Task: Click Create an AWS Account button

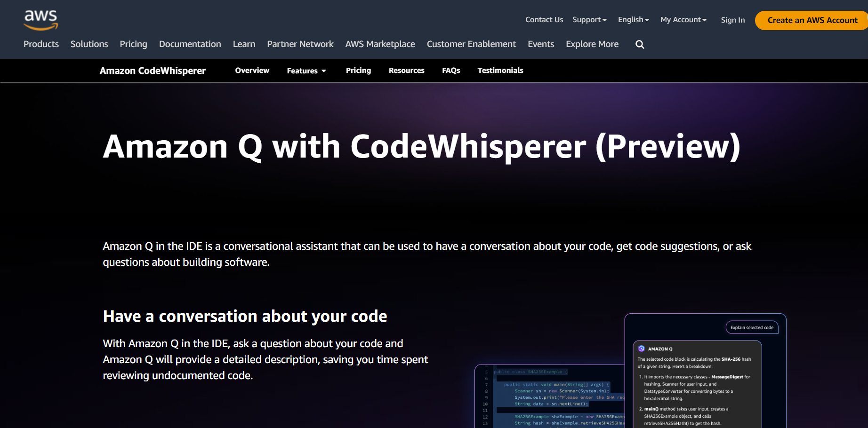Action: pos(812,20)
